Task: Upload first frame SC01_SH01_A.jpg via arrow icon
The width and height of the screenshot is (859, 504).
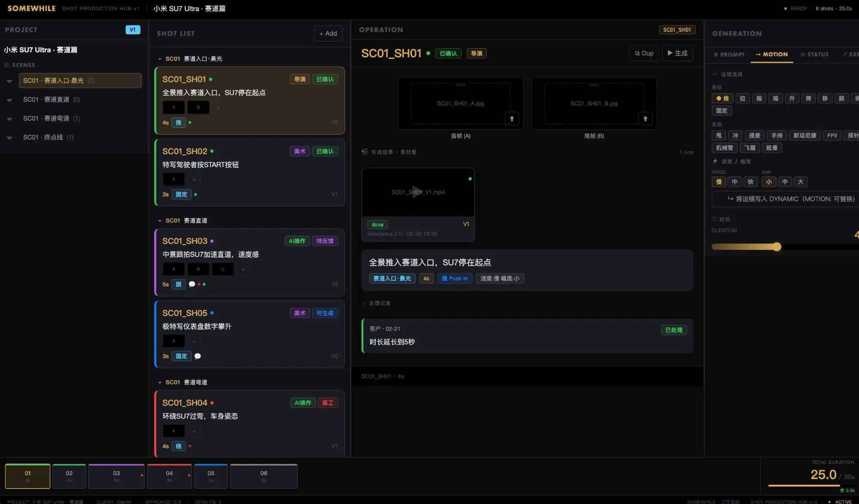Action: 512,119
